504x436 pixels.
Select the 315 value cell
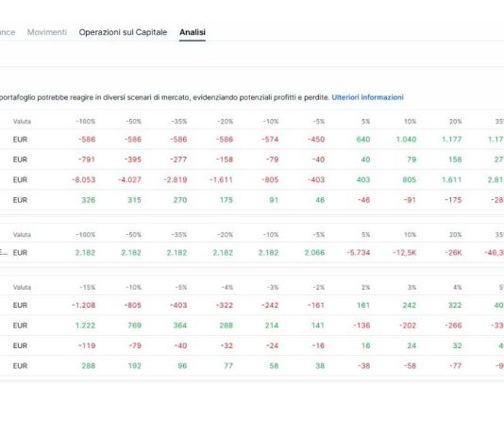coord(134,200)
